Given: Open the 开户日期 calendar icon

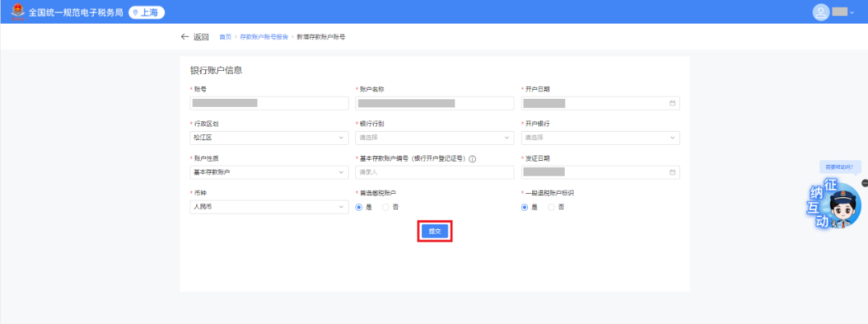Looking at the screenshot, I should tap(672, 104).
